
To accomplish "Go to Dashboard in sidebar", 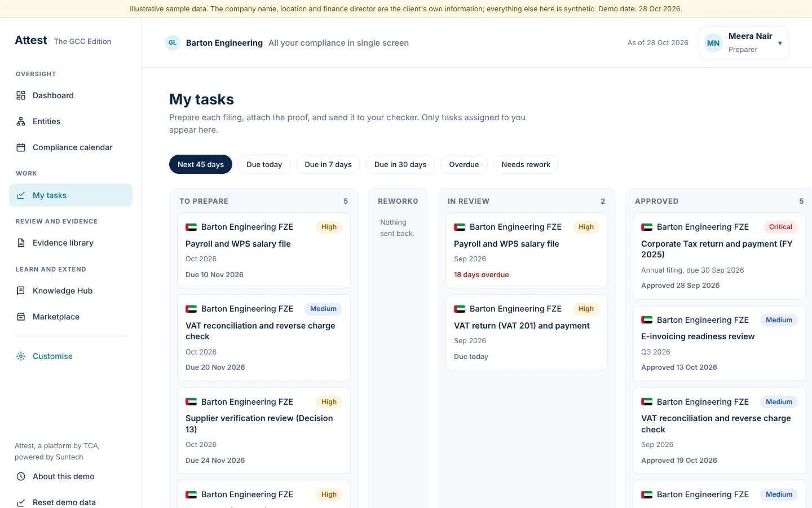I will tap(71, 95).
